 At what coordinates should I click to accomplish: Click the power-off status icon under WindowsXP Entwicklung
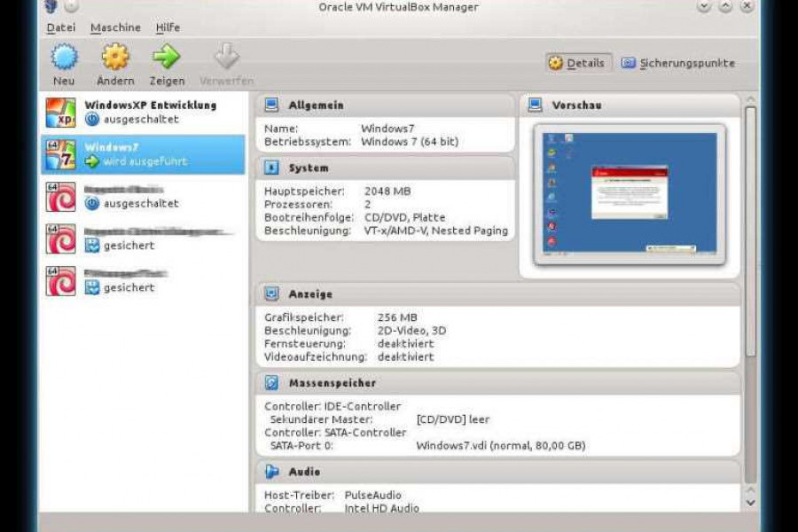92,119
